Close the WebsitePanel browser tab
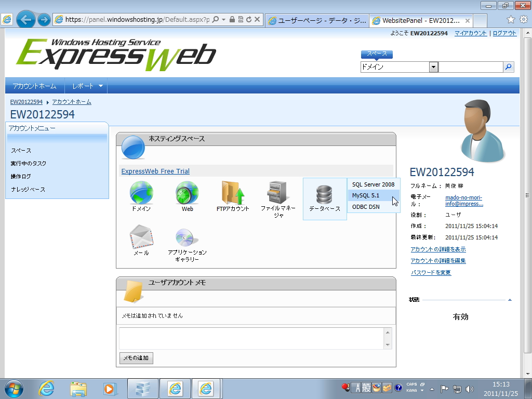 pyautogui.click(x=467, y=21)
